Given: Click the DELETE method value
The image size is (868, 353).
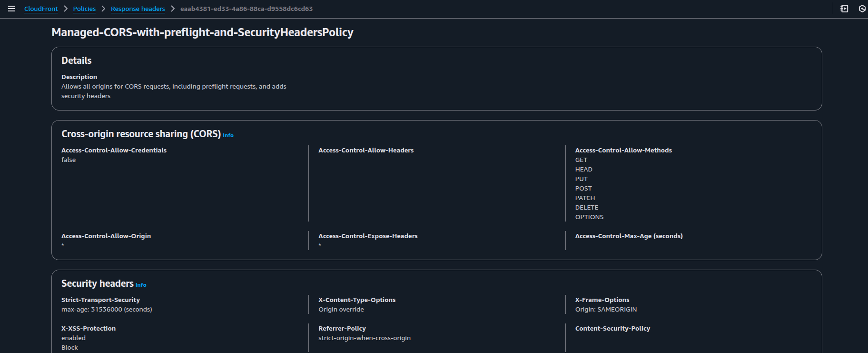Looking at the screenshot, I should 587,207.
